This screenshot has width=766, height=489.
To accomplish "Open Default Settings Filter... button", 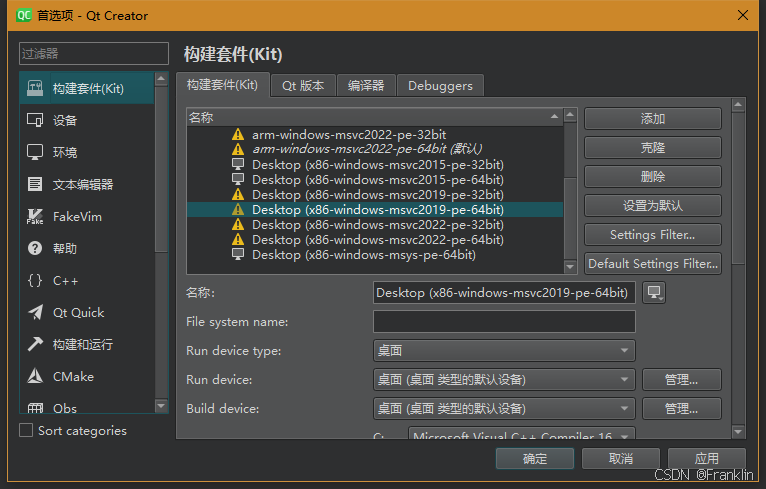I will (653, 263).
